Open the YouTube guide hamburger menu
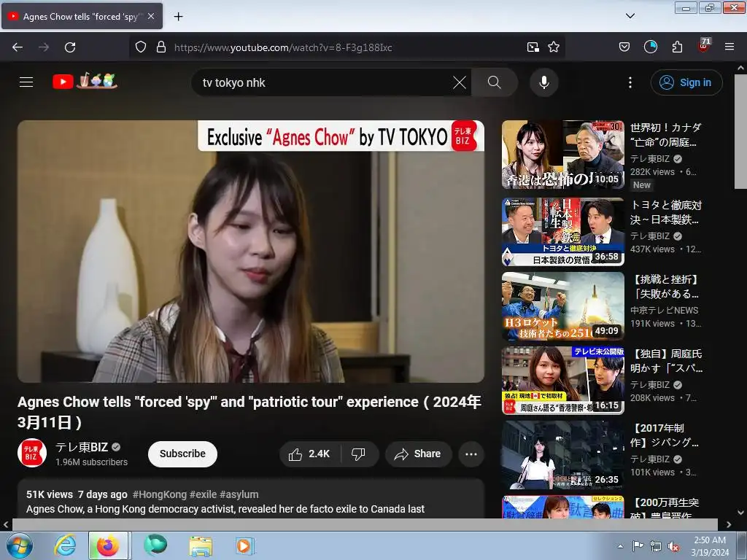The height and width of the screenshot is (560, 747). [x=26, y=82]
